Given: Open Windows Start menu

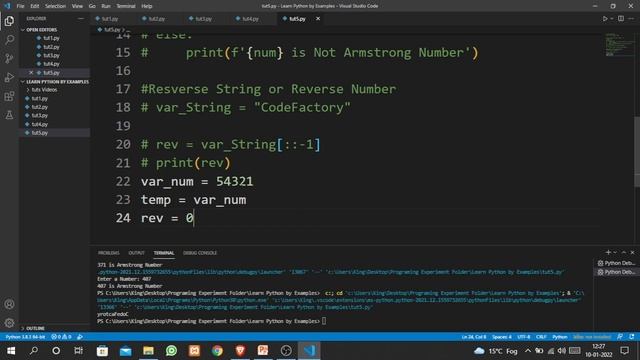Looking at the screenshot, I should pos(11,351).
